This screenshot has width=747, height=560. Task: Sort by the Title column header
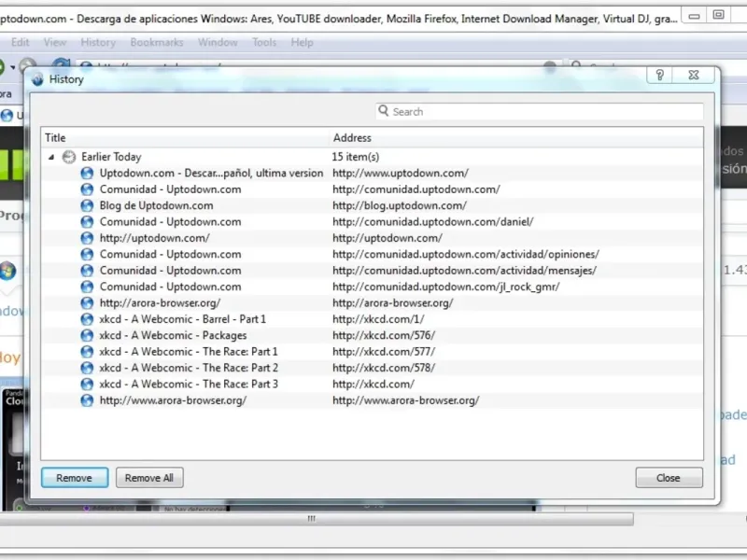pyautogui.click(x=185, y=137)
